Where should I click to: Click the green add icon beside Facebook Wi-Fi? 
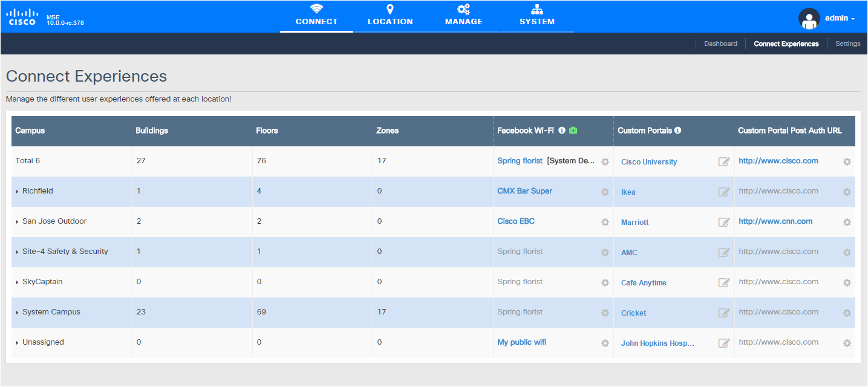[573, 131]
